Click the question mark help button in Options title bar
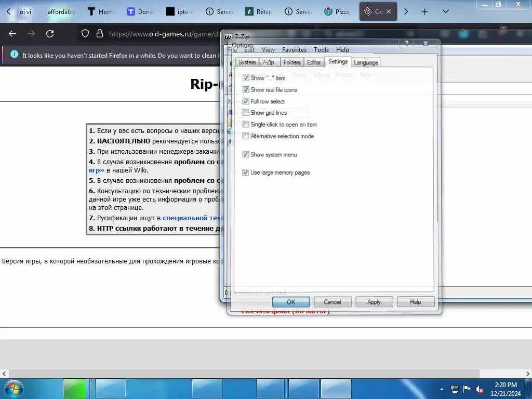 click(x=406, y=43)
